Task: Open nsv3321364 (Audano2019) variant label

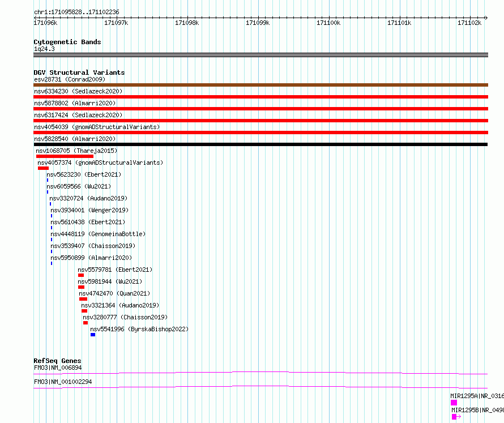Action: pos(120,305)
